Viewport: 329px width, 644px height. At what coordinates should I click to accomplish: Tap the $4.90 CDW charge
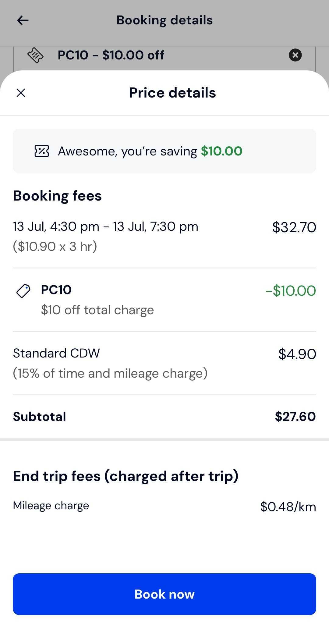click(297, 354)
